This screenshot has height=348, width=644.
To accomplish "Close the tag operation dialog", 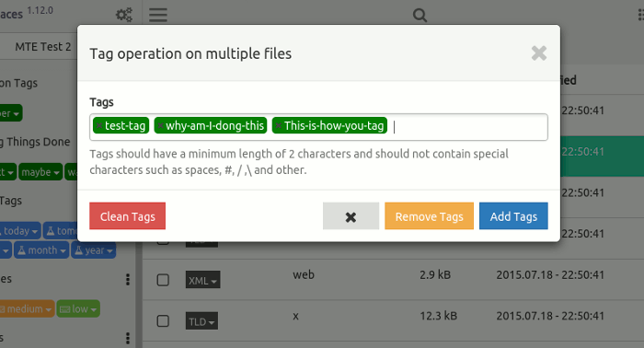I will pos(539,53).
